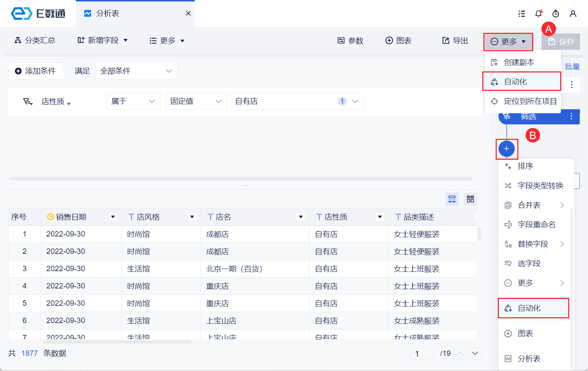The height and width of the screenshot is (371, 588).
Task: Click 分类汇总 toolbar button
Action: point(35,40)
